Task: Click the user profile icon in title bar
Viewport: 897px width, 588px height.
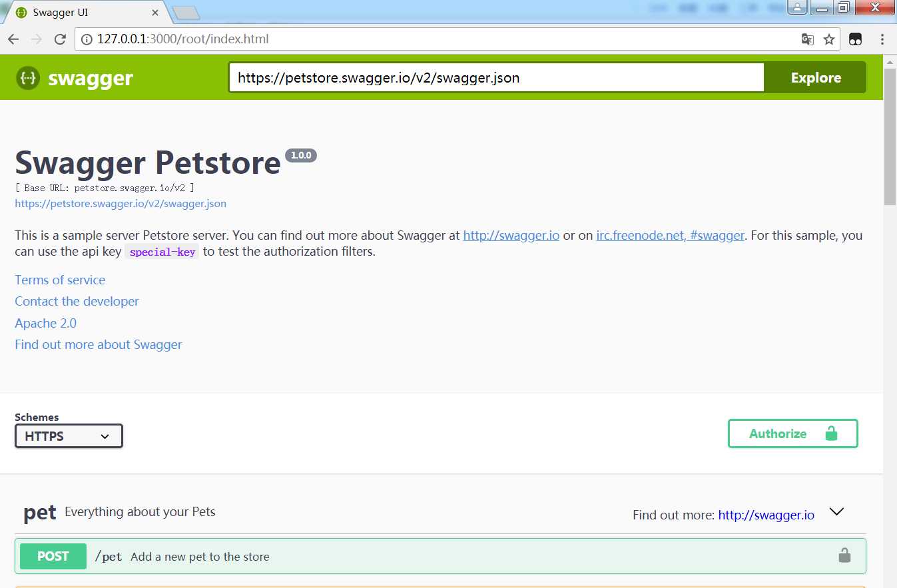Action: click(797, 7)
